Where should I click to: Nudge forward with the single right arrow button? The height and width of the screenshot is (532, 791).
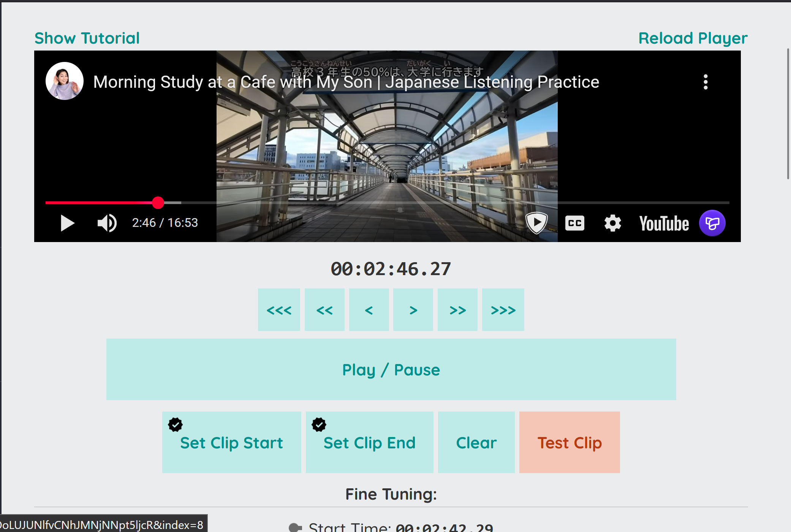tap(413, 310)
